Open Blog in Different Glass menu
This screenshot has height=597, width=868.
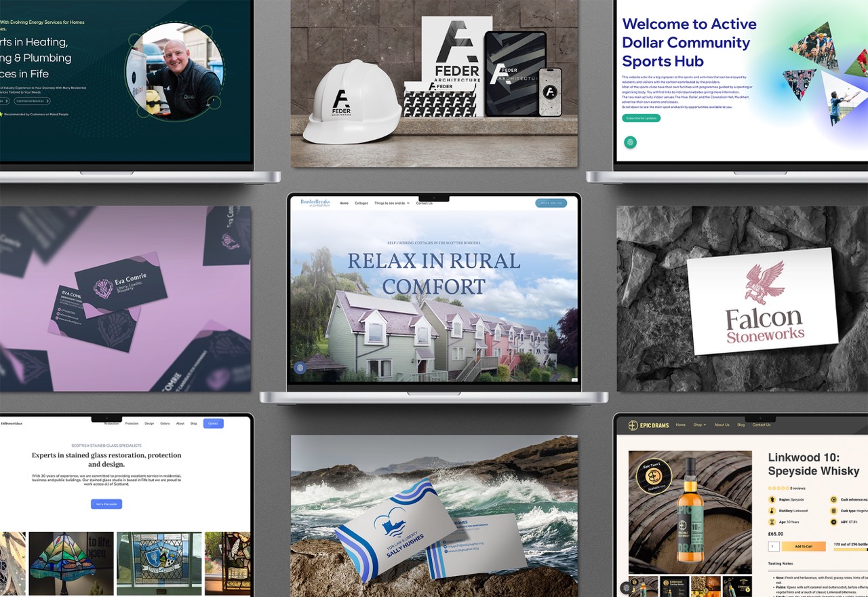coord(194,423)
